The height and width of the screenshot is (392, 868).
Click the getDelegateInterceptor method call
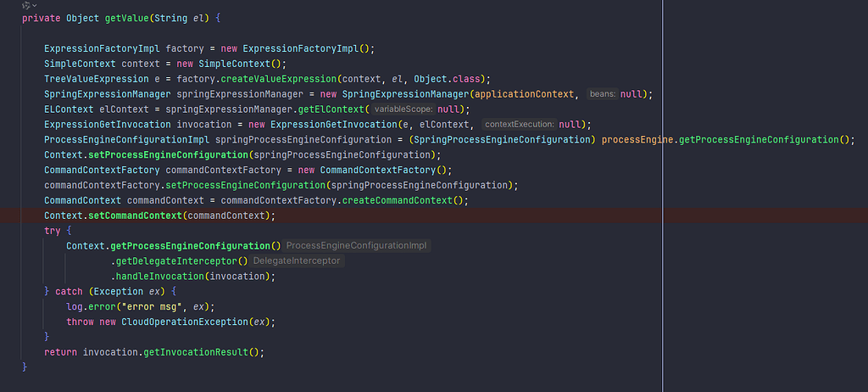point(176,260)
